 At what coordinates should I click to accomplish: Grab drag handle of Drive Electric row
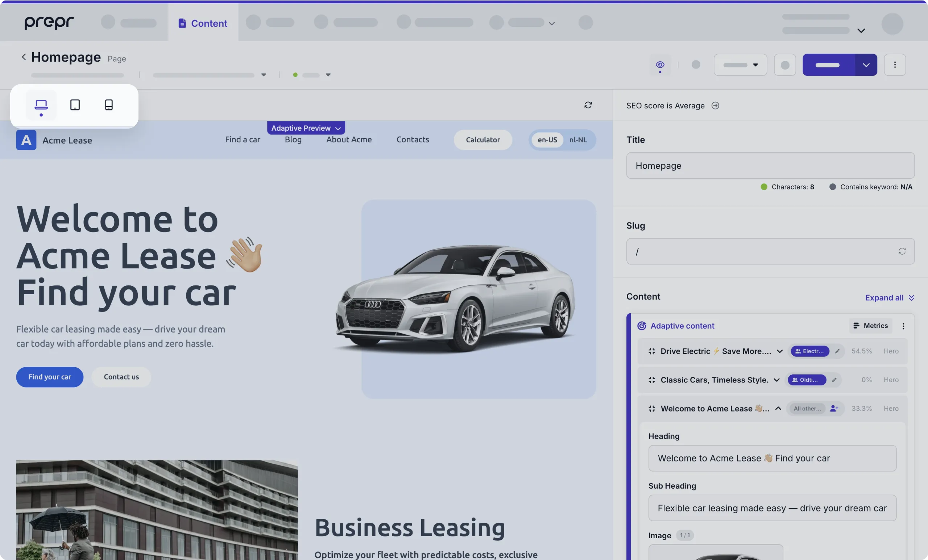651,351
